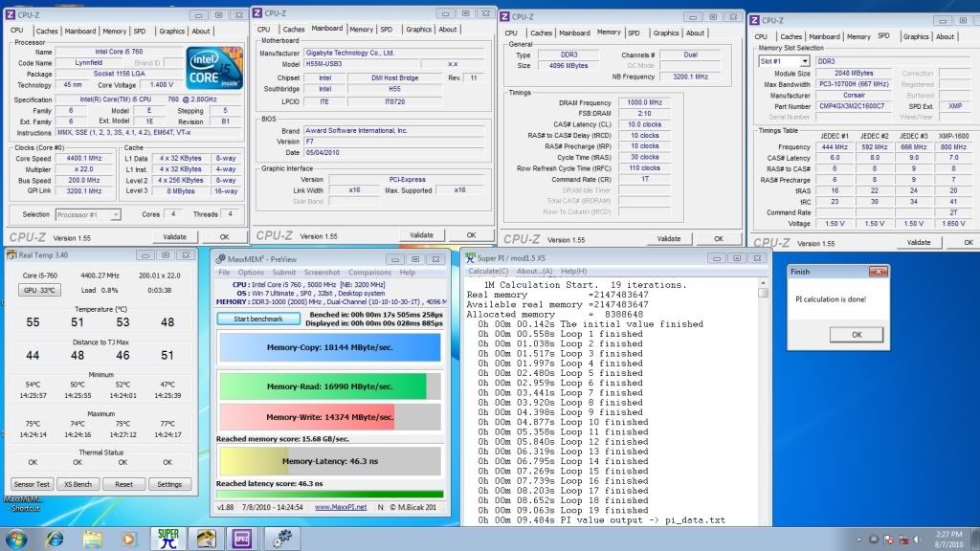
Task: Open the www.MaxxPI.net link
Action: click(x=339, y=507)
